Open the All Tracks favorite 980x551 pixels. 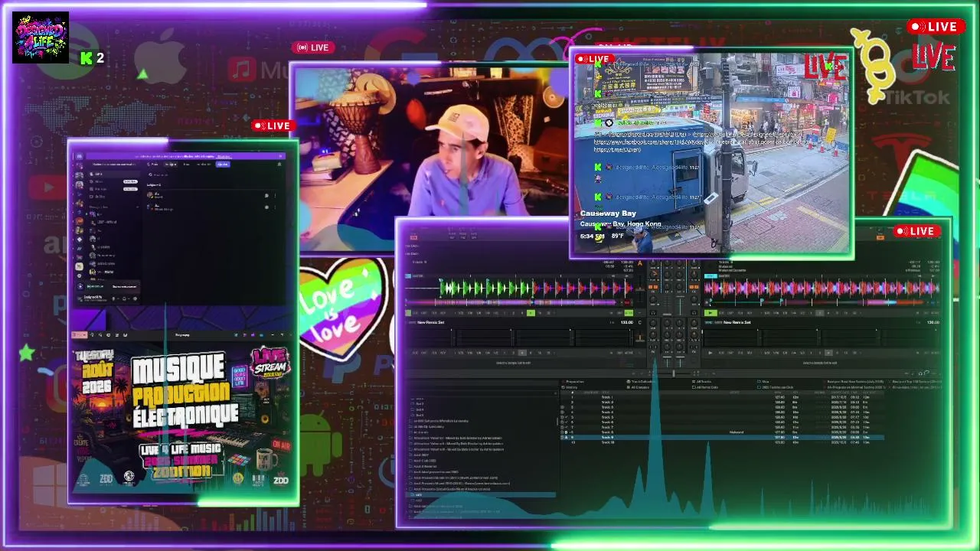tap(703, 381)
